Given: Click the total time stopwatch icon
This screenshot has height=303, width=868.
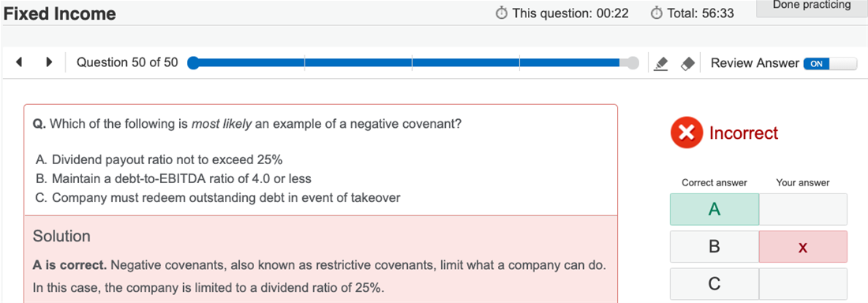Looking at the screenshot, I should (657, 13).
